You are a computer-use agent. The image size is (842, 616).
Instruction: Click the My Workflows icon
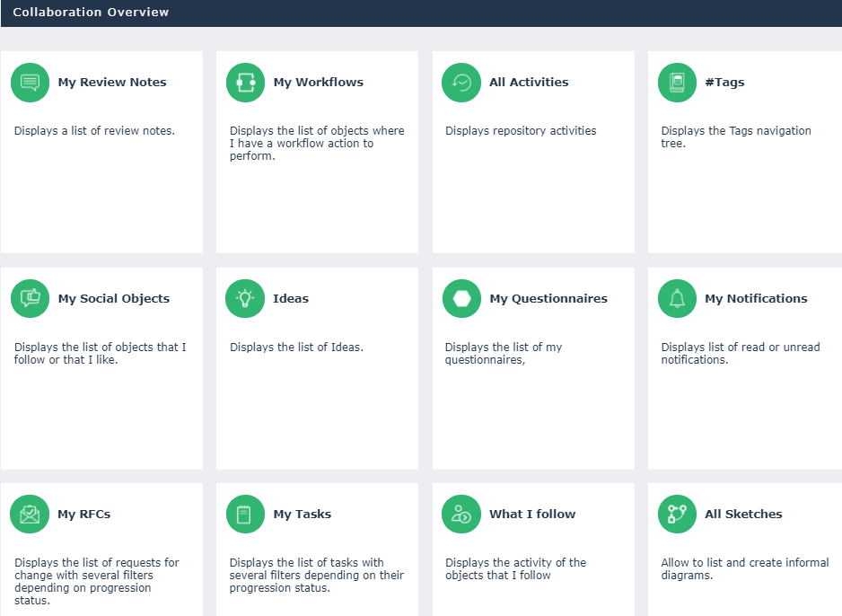coord(245,83)
